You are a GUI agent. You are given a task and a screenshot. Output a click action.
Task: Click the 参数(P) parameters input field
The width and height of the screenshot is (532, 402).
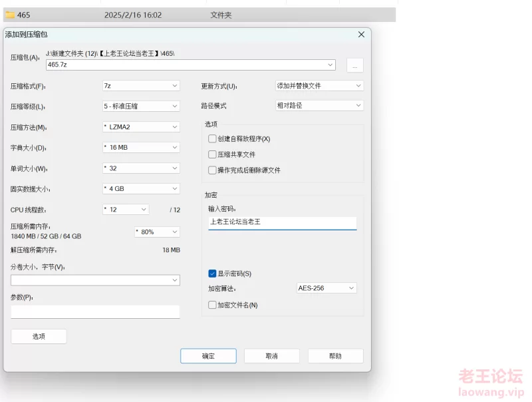click(x=95, y=311)
